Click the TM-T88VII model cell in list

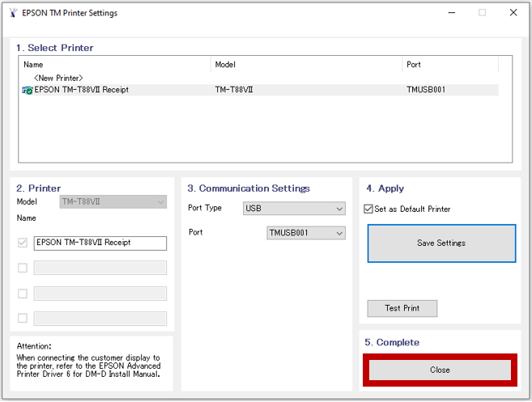pos(234,90)
